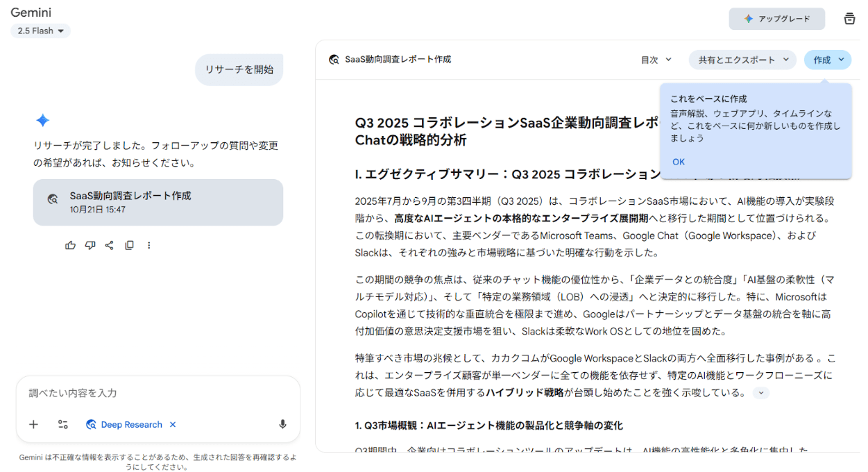The image size is (868, 472).
Task: Click the thumbs down icon
Action: point(90,245)
